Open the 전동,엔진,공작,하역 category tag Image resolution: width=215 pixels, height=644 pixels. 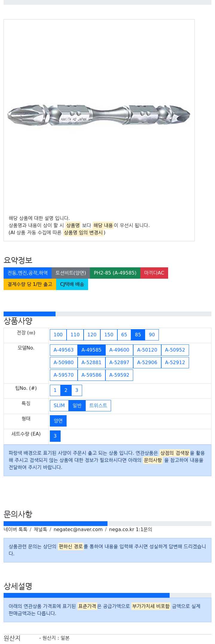(x=27, y=273)
